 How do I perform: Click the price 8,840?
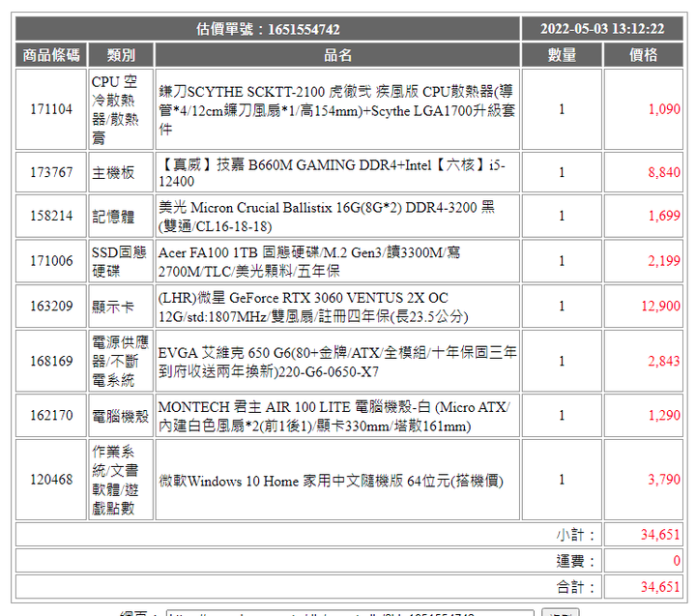pyautogui.click(x=664, y=172)
